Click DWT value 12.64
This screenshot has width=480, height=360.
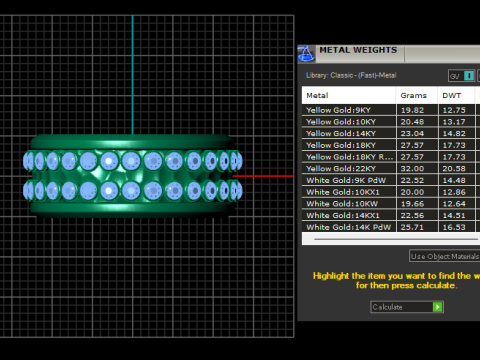(x=454, y=204)
